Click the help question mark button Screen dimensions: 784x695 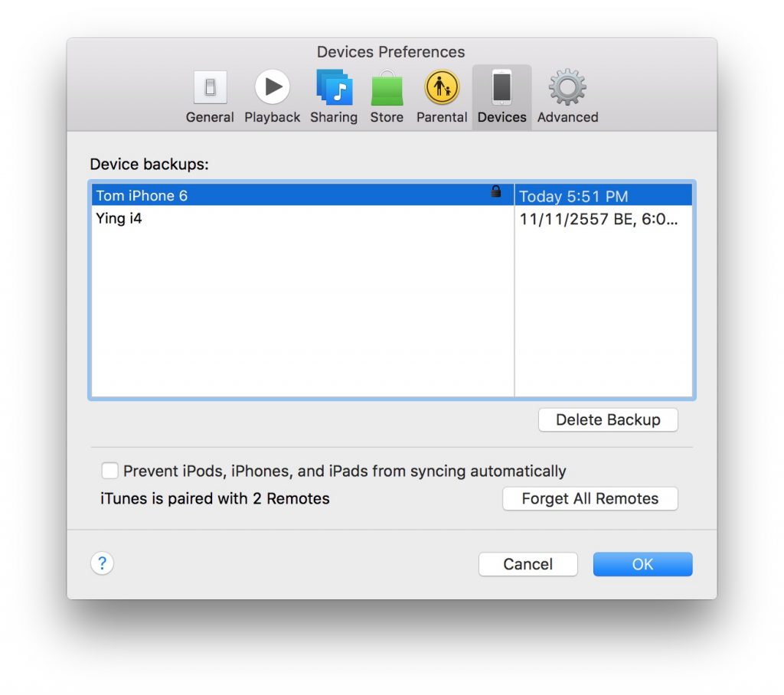pyautogui.click(x=102, y=564)
